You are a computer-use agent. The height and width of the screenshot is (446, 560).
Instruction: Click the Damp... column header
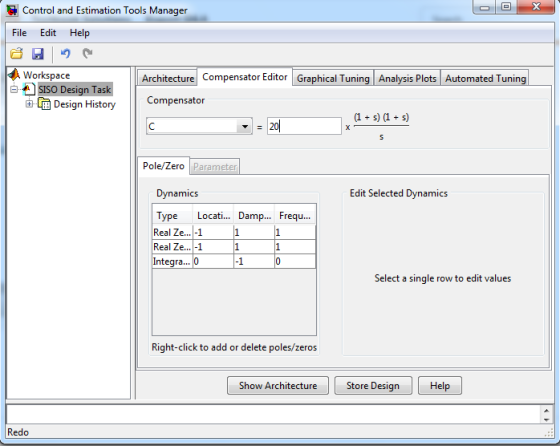254,215
